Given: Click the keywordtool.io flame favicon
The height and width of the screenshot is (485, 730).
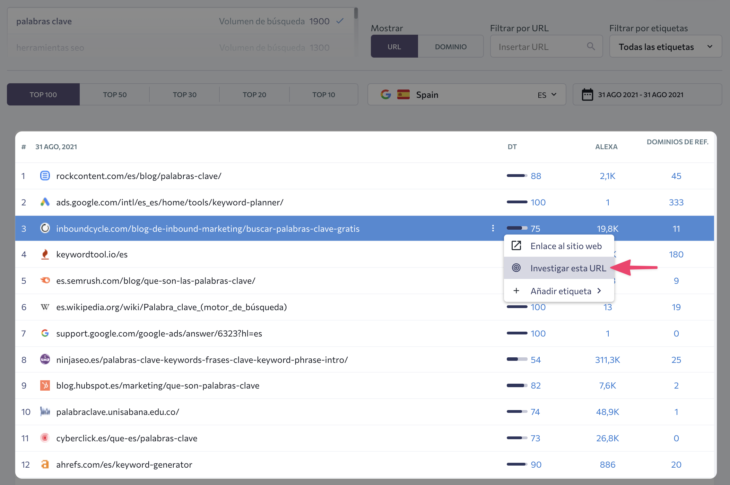Looking at the screenshot, I should pos(44,254).
